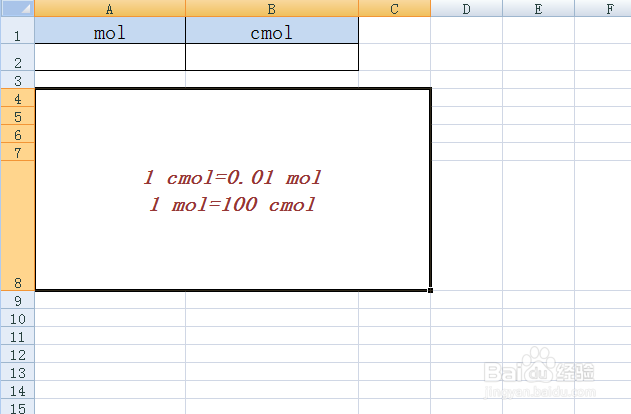
Task: Select column A header
Action: tap(110, 8)
